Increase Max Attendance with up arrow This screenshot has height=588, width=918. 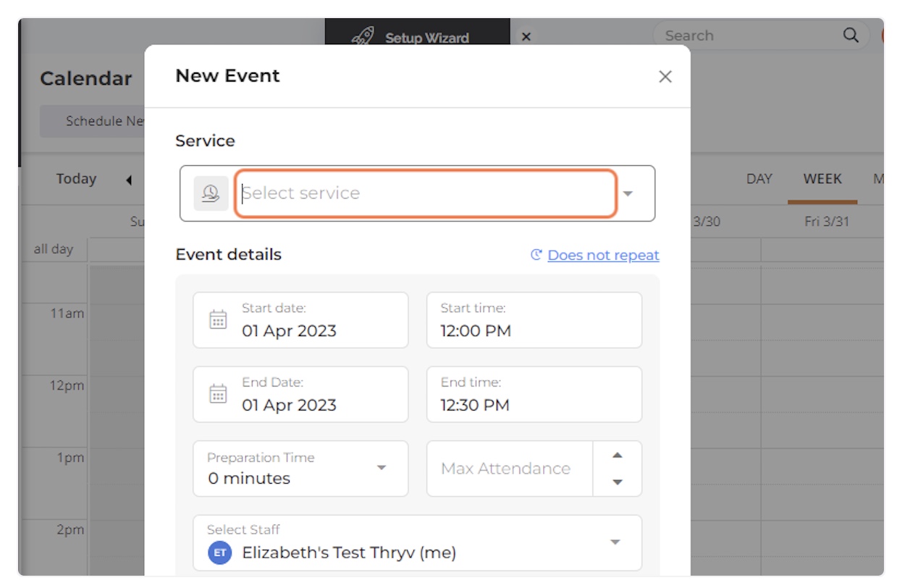pos(617,455)
